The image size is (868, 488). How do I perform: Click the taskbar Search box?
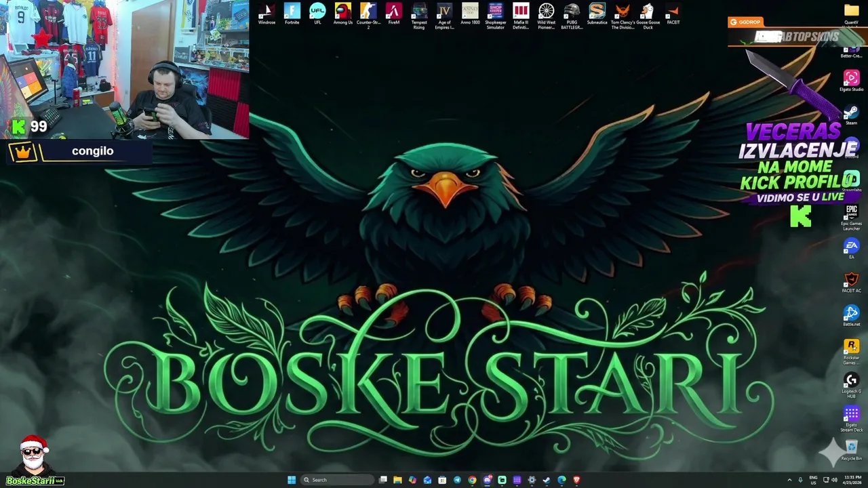(x=337, y=480)
